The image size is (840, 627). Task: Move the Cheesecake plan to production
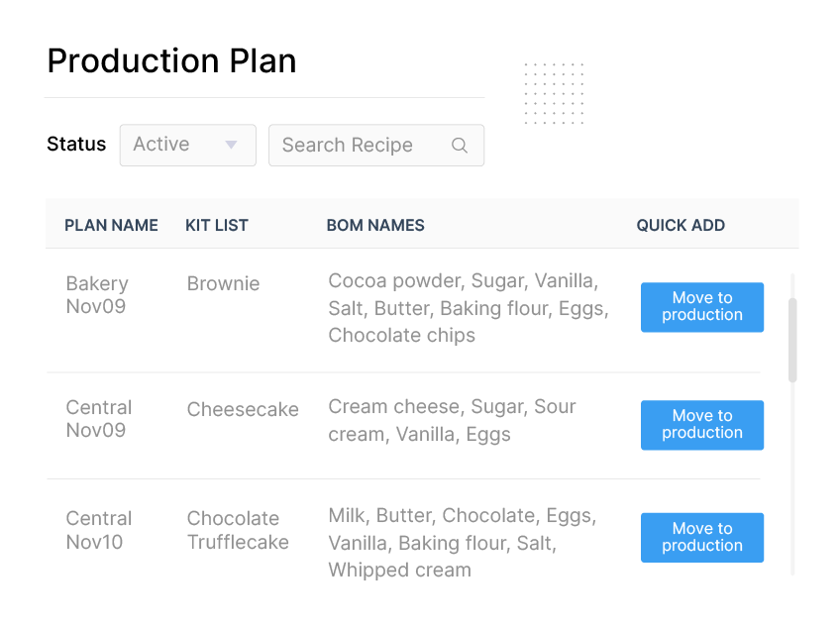coord(701,425)
